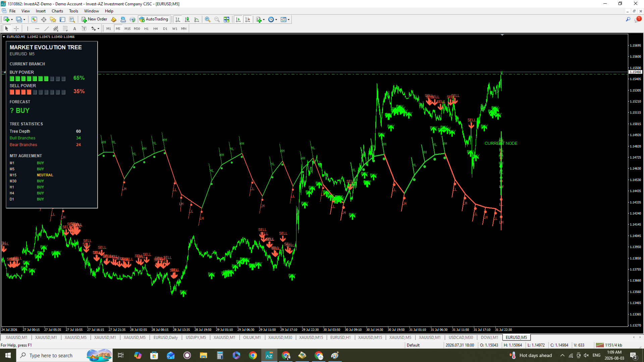Select the Equidistant Channel tool

(x=56, y=28)
